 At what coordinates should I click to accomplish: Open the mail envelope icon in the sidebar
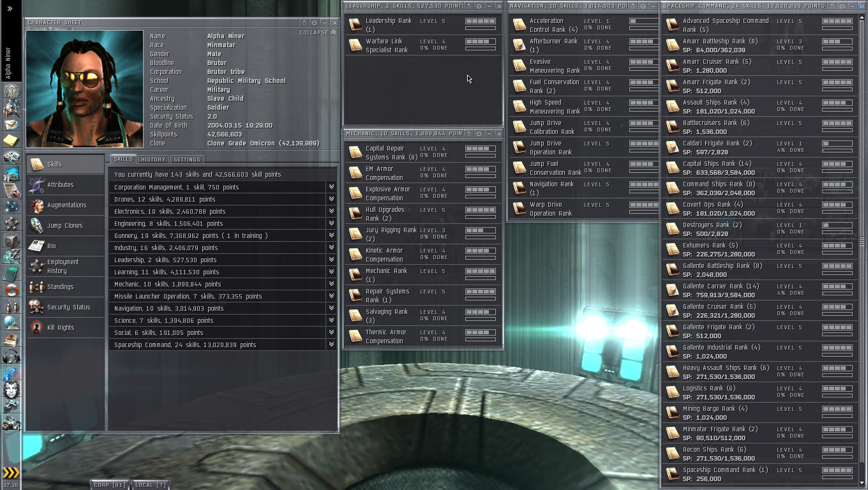click(11, 124)
